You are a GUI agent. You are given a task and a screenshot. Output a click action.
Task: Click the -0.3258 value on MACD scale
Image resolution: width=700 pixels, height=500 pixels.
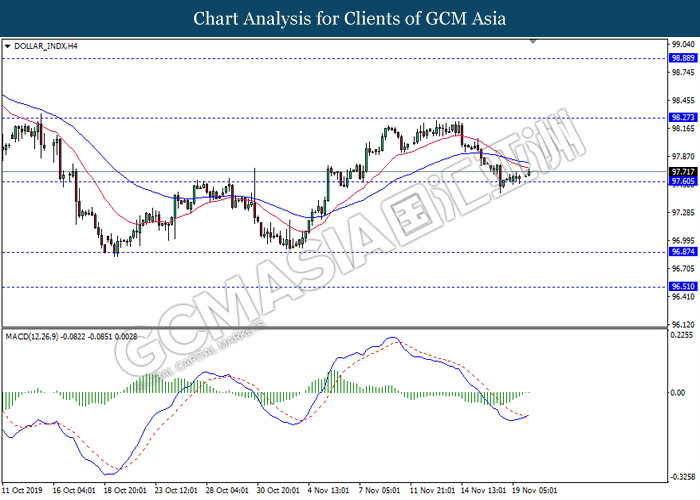682,476
